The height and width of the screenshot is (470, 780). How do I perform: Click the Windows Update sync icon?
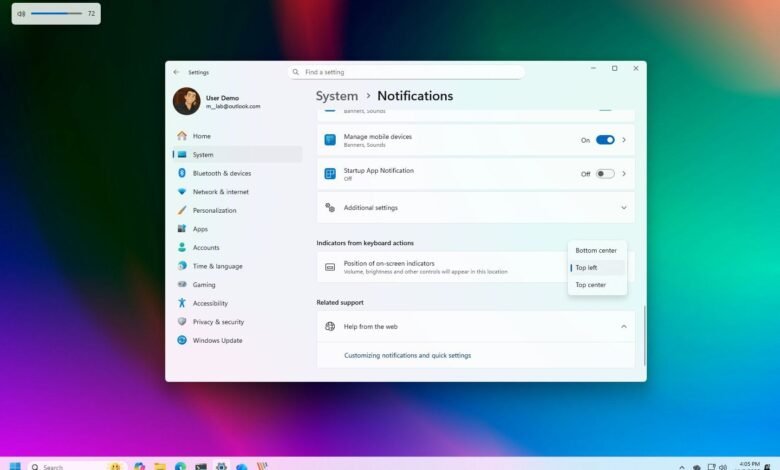click(x=182, y=340)
